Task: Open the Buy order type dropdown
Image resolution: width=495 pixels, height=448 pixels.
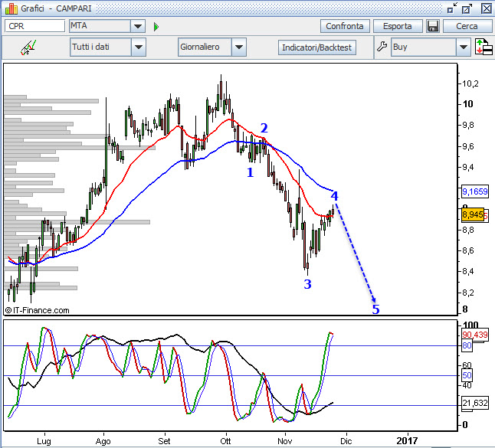Action: 431,47
